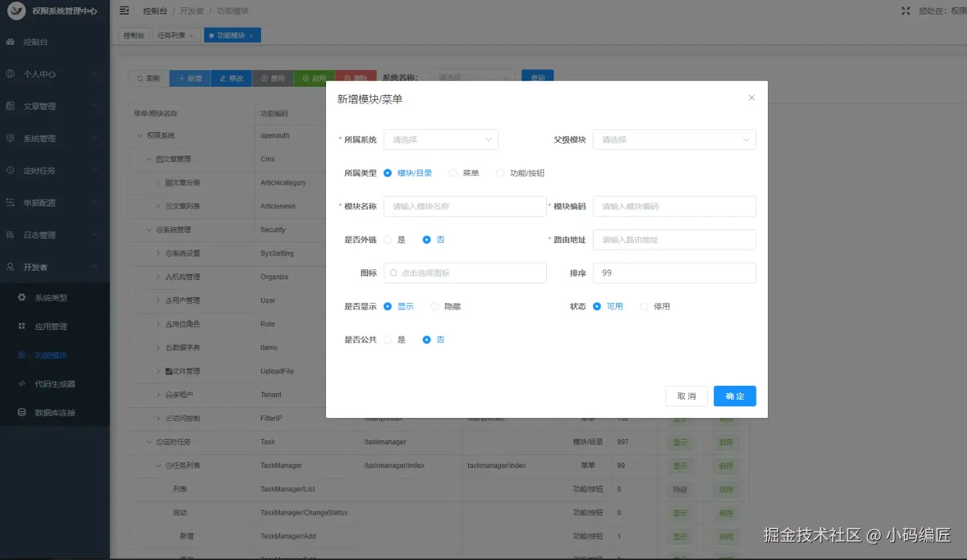
Task: Click the 确定 button in dialog
Action: [x=735, y=396]
